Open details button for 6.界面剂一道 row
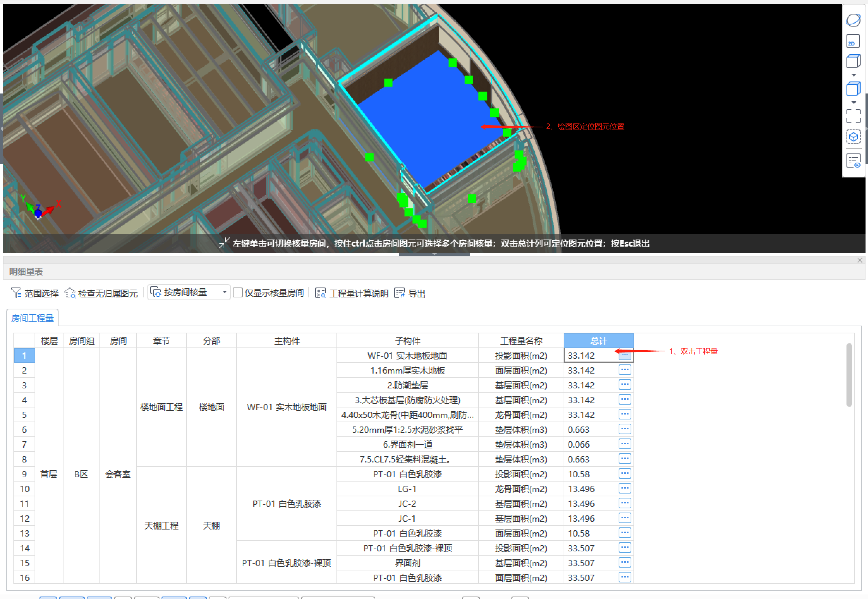868x599 pixels. coord(625,444)
